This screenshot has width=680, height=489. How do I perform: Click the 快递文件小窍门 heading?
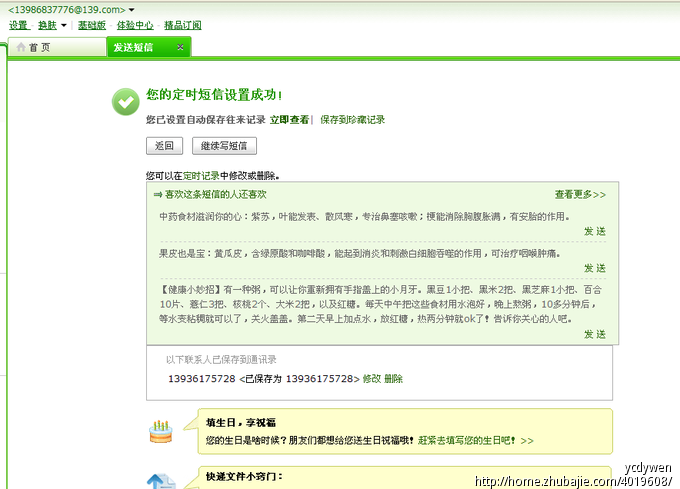(x=244, y=476)
